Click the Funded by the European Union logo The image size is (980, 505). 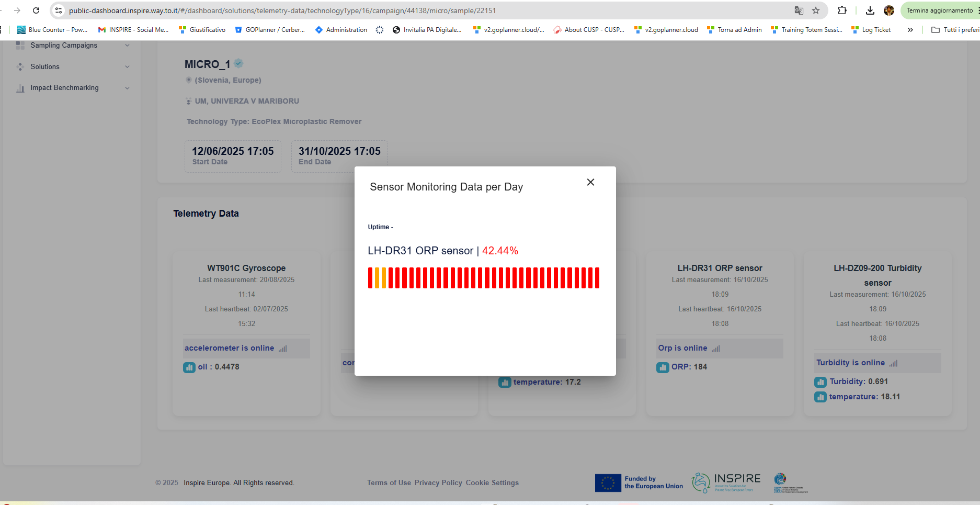pos(639,482)
